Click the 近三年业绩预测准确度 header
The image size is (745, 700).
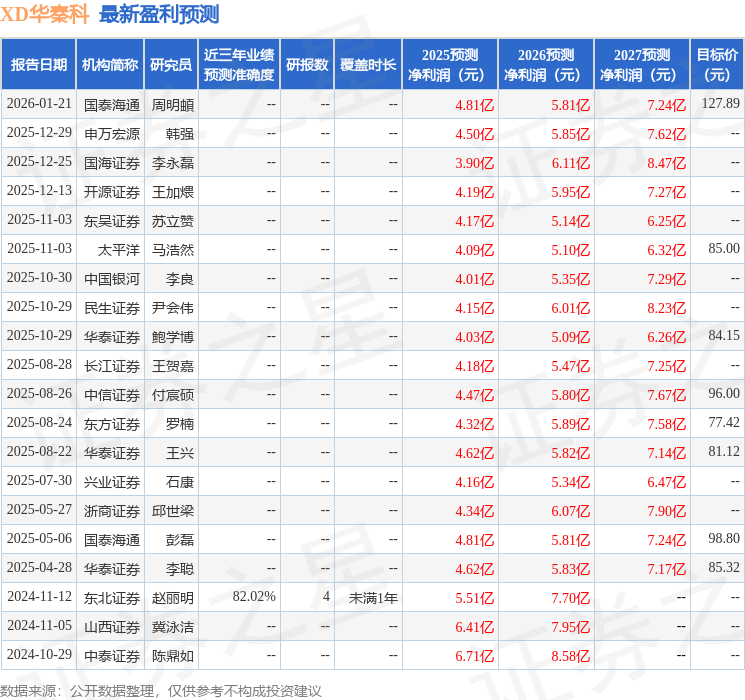pos(239,65)
